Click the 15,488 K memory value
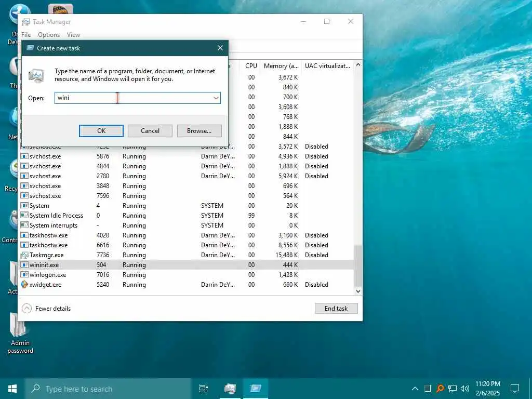 click(286, 255)
